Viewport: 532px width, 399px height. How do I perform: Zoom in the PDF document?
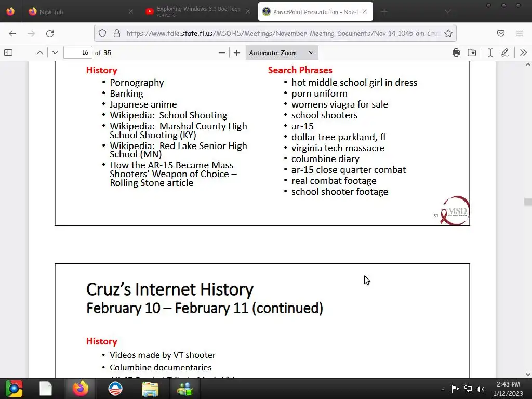[x=237, y=52]
